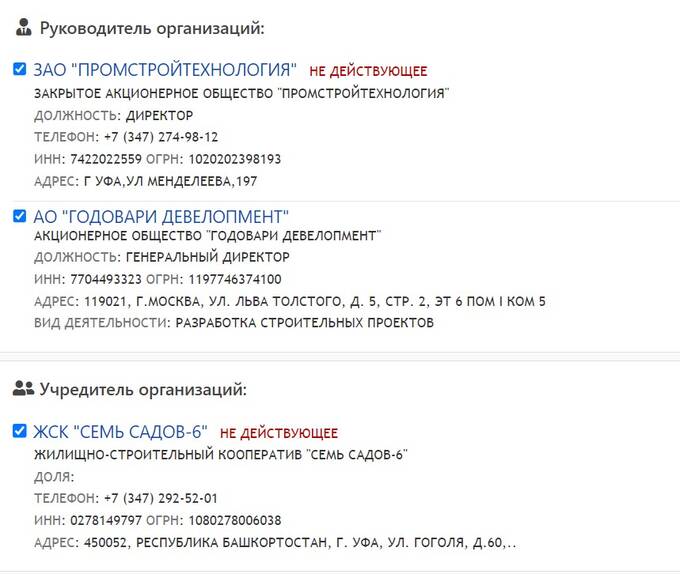Viewport: 680px width, 574px height.
Task: Uncheck the ЗАО "ПРОМСТРОЙТЕХНОЛОГИЯ" checkbox
Action: point(20,69)
